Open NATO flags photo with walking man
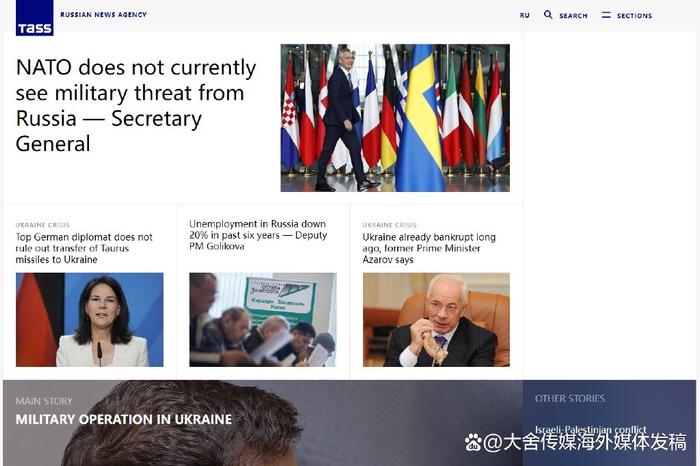 tap(395, 118)
